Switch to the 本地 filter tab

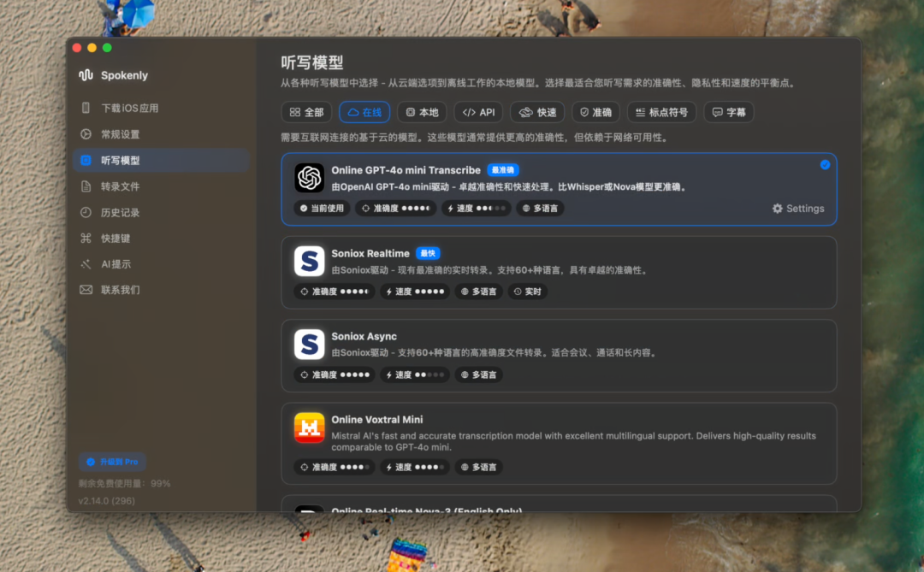point(422,112)
